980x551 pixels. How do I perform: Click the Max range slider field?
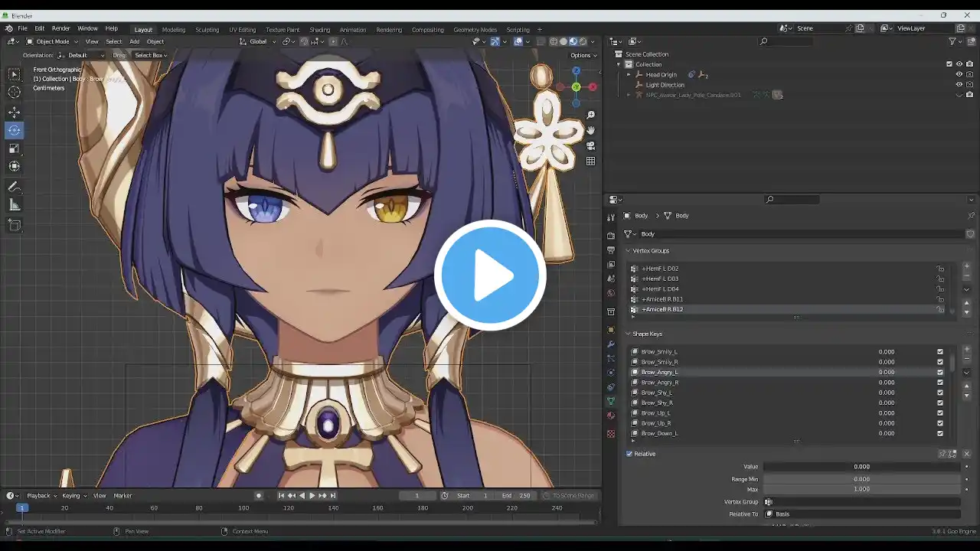861,489
